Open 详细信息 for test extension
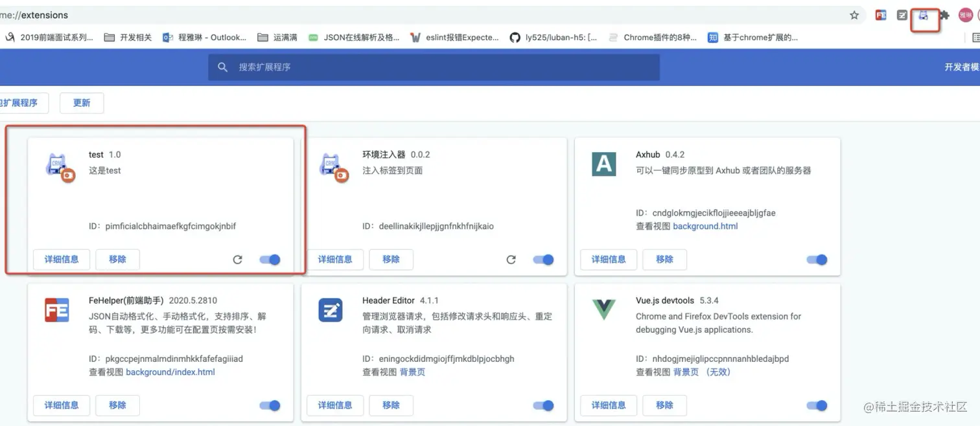The height and width of the screenshot is (426, 980). coord(62,260)
